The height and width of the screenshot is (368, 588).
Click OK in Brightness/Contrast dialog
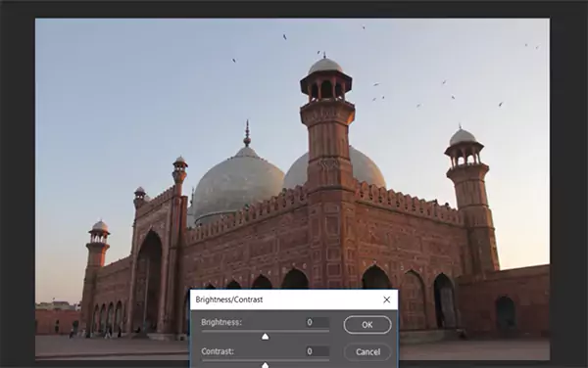click(x=367, y=325)
